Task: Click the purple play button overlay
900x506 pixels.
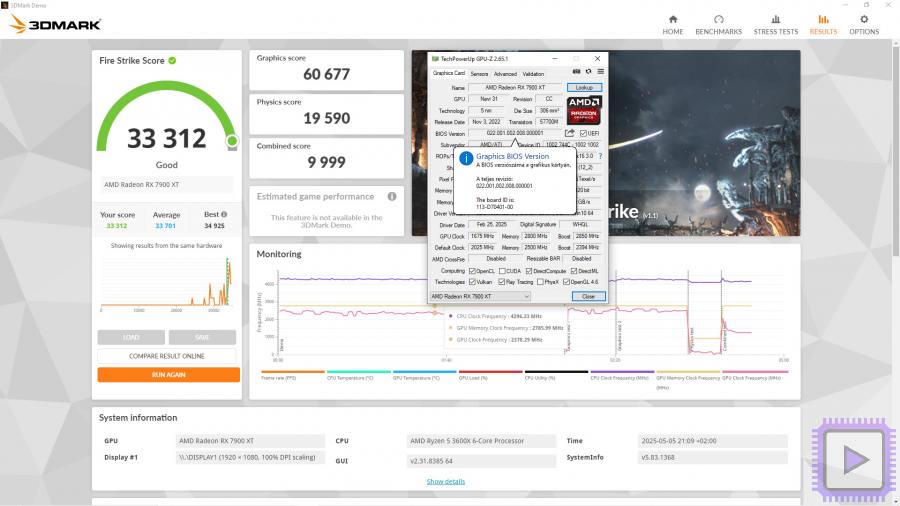Action: tap(854, 460)
